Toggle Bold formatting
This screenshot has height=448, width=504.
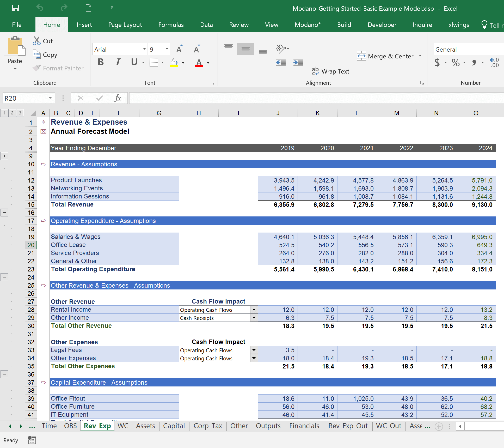pyautogui.click(x=101, y=62)
